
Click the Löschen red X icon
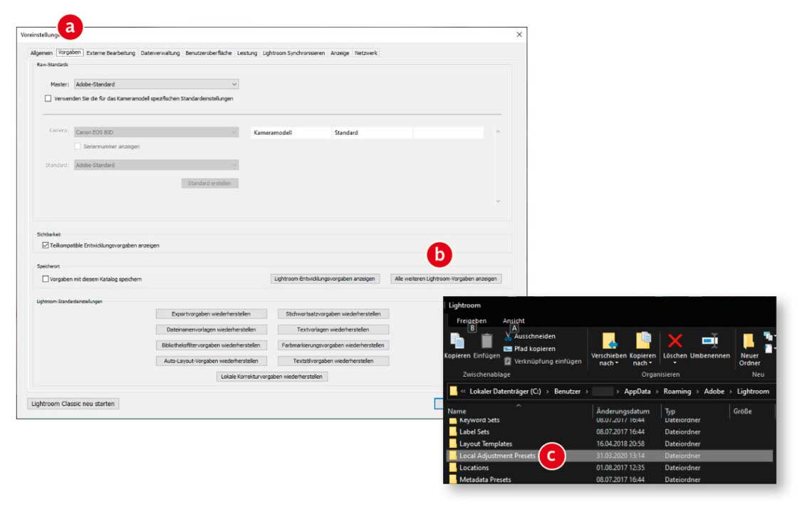pyautogui.click(x=675, y=340)
